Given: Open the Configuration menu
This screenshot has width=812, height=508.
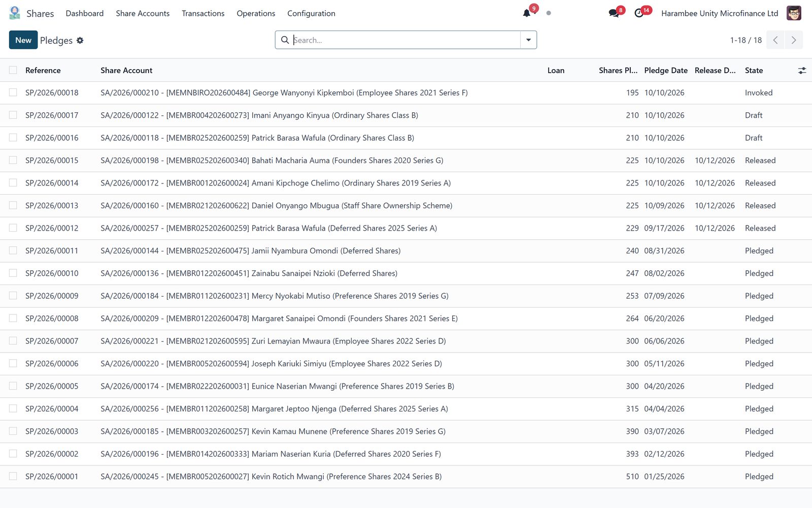Looking at the screenshot, I should coord(311,13).
